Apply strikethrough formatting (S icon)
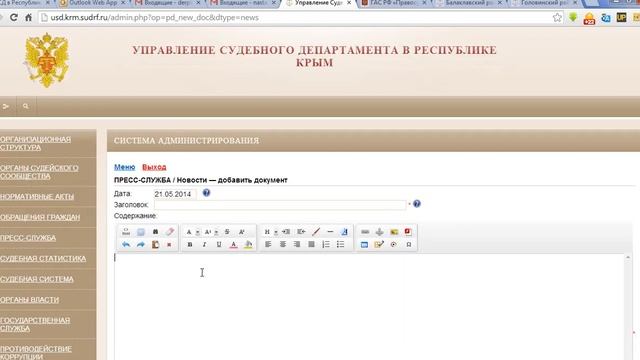 227,232
